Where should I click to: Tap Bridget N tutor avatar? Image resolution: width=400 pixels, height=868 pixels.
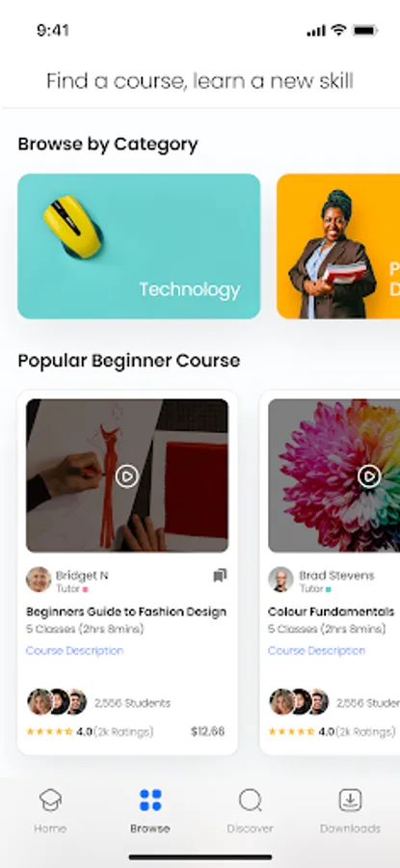pyautogui.click(x=39, y=580)
